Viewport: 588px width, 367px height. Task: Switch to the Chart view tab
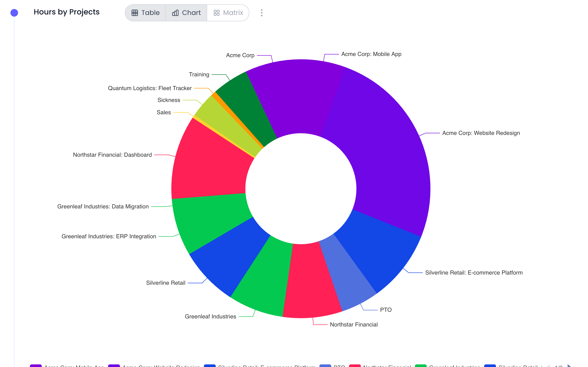tap(186, 13)
